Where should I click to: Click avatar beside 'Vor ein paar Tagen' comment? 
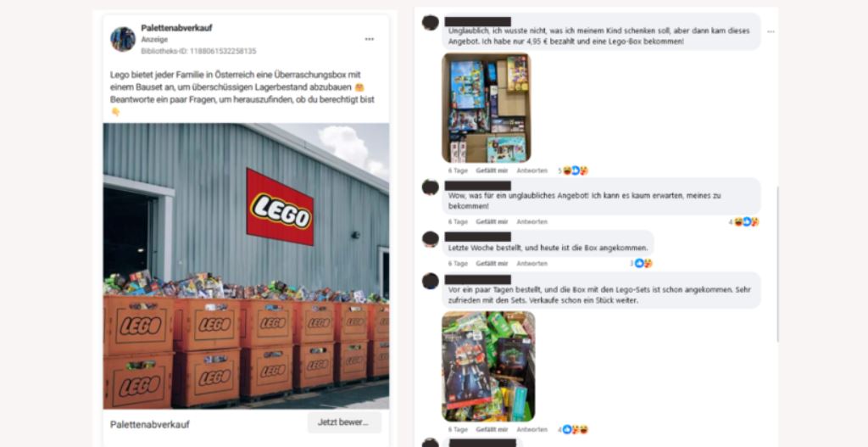(430, 281)
